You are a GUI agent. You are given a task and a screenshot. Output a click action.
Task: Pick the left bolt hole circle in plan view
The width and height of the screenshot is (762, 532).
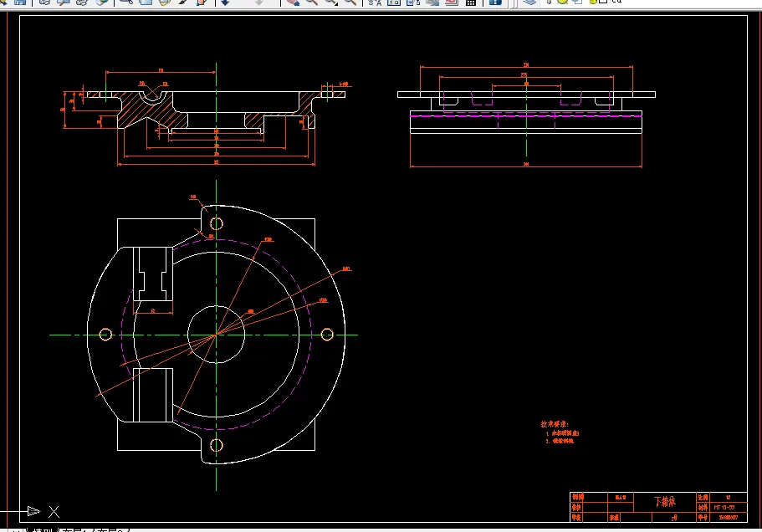pos(105,335)
